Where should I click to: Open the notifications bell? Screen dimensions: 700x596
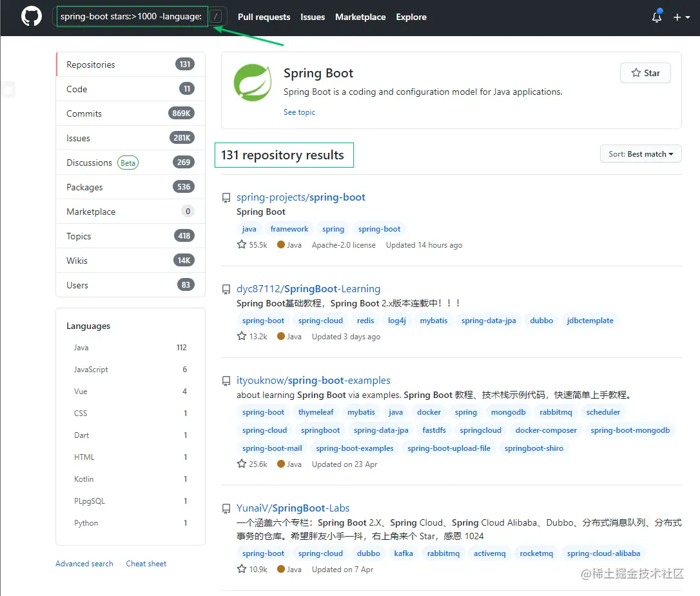(x=657, y=17)
